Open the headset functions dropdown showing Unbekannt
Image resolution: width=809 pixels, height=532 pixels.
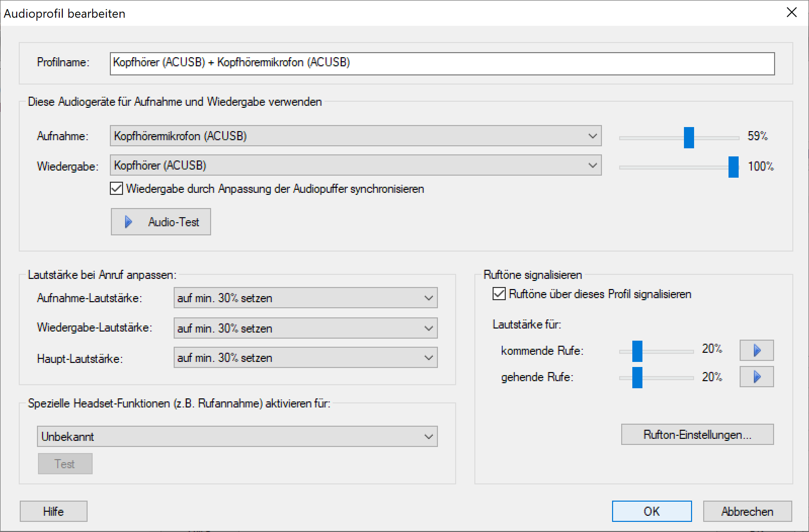[x=237, y=436]
